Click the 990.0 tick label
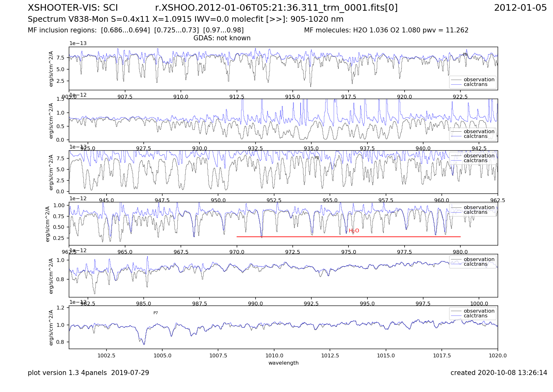This screenshot has height=392, width=553. pyautogui.click(x=255, y=304)
